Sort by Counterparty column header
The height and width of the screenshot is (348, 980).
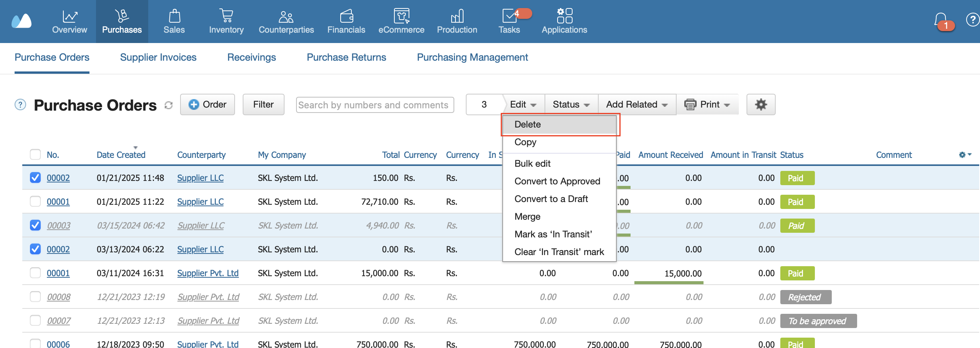[x=201, y=155]
